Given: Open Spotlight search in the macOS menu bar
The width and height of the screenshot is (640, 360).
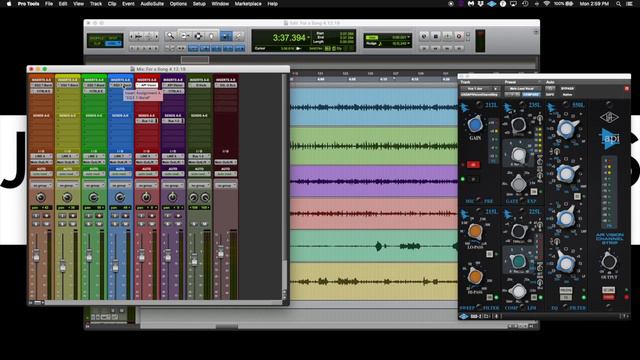Looking at the screenshot, I should [619, 4].
